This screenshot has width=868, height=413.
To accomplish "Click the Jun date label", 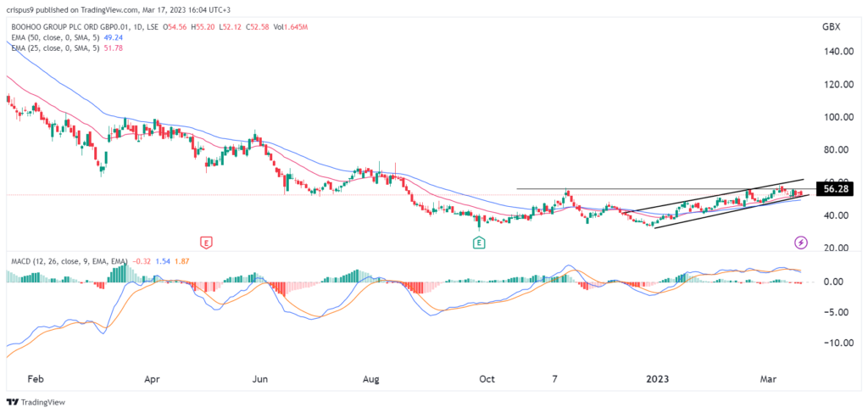I will click(259, 380).
